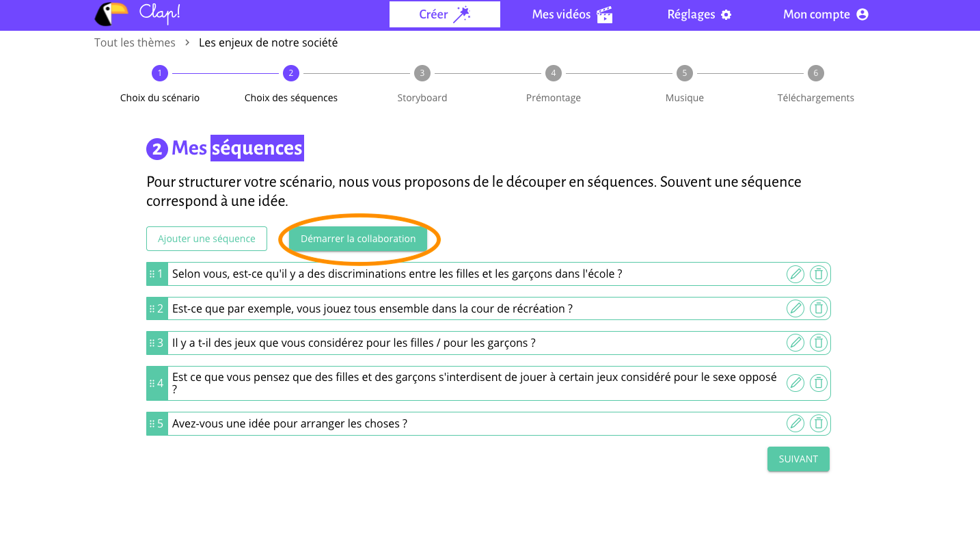Delete sequence 5 with the trash icon
The width and height of the screenshot is (980, 554).
pos(818,423)
